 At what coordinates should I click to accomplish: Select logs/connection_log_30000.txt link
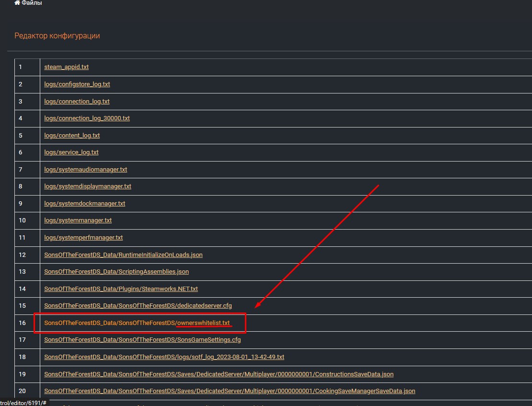[x=87, y=118]
